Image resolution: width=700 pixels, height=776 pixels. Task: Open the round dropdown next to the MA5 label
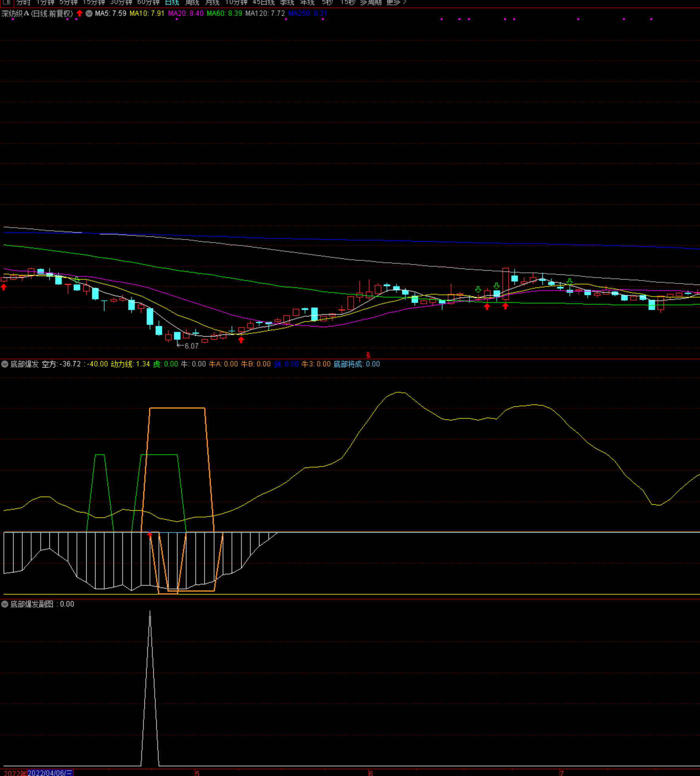[89, 13]
